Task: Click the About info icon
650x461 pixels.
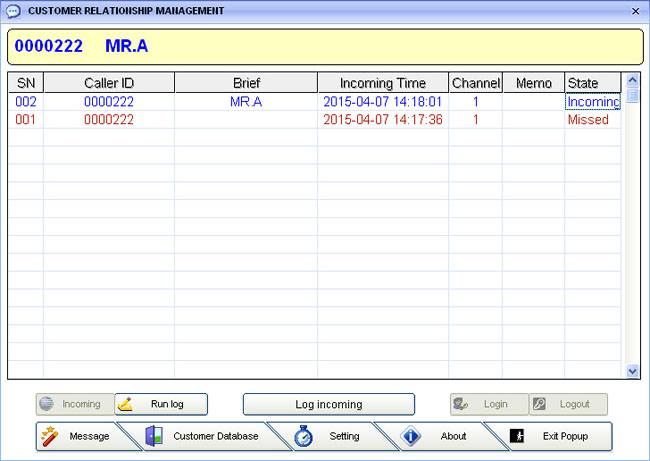Action: coord(411,437)
